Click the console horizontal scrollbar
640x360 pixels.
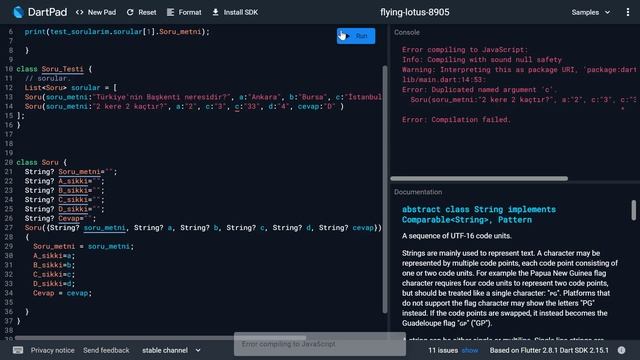pos(479,178)
